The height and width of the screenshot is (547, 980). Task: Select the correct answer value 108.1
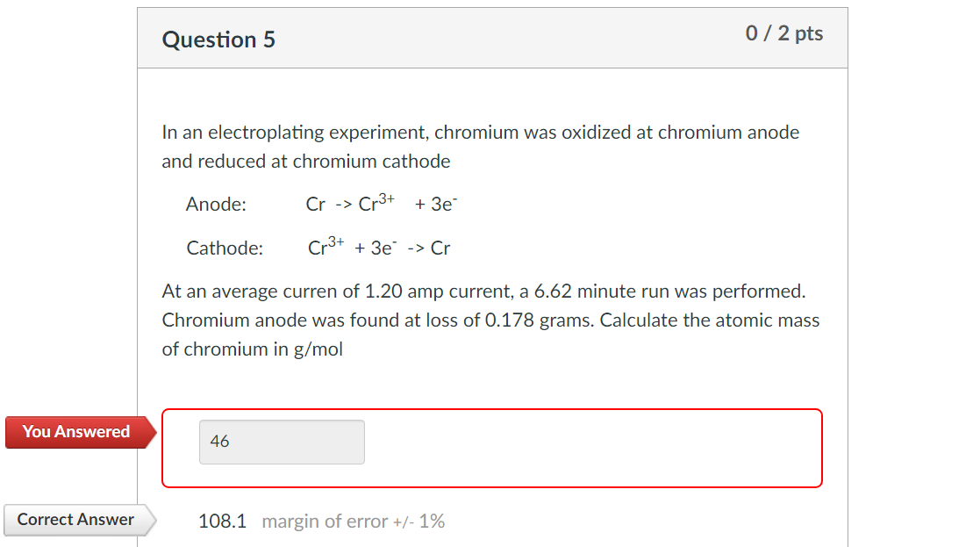222,520
